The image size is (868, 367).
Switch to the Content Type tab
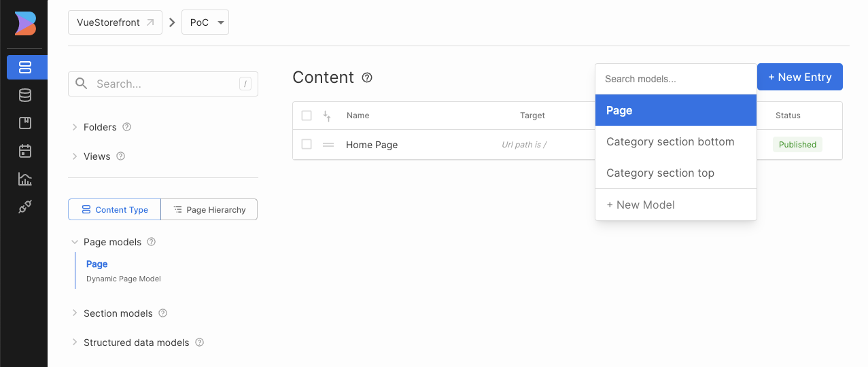(x=115, y=209)
